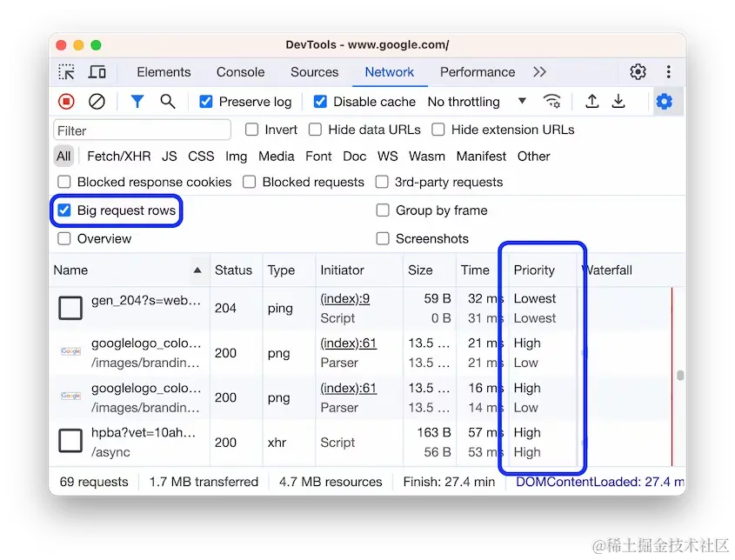This screenshot has height=560, width=735.
Task: Open network conditions wifi icon
Action: 551,101
